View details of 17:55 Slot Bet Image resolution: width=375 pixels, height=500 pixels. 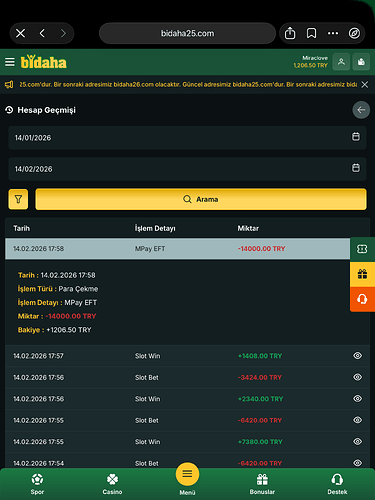pos(357,420)
